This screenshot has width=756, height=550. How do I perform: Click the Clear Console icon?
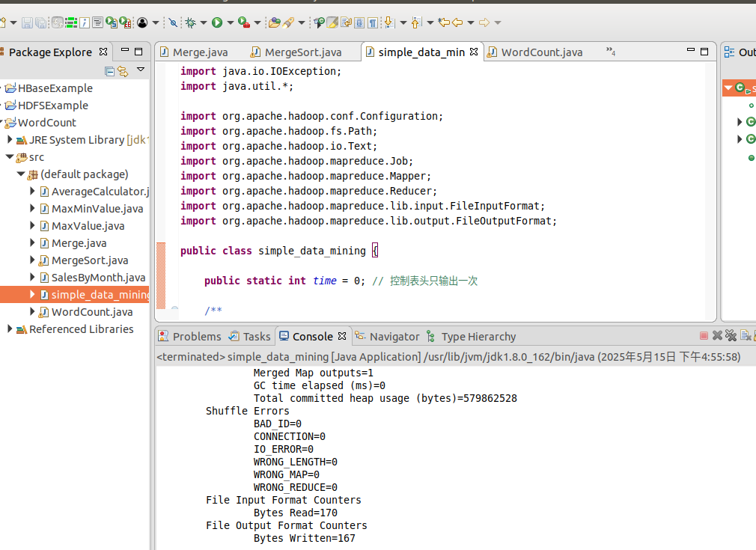point(747,336)
